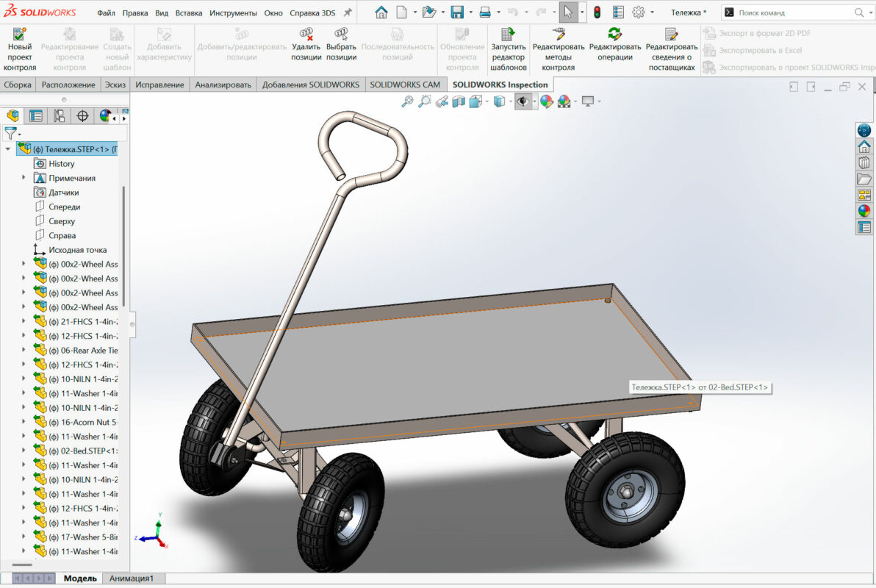Toggle the Hide/Show Items eye icon
This screenshot has width=876, height=588.
pyautogui.click(x=523, y=102)
